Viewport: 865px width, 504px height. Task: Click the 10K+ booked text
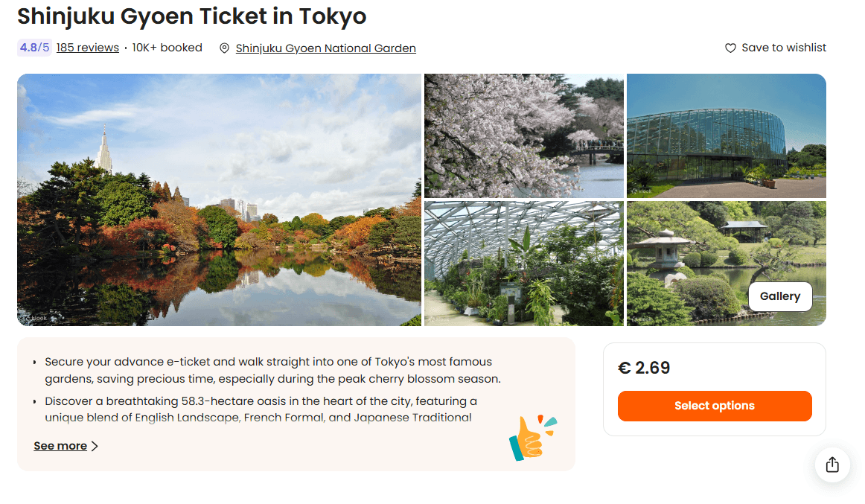coord(167,48)
